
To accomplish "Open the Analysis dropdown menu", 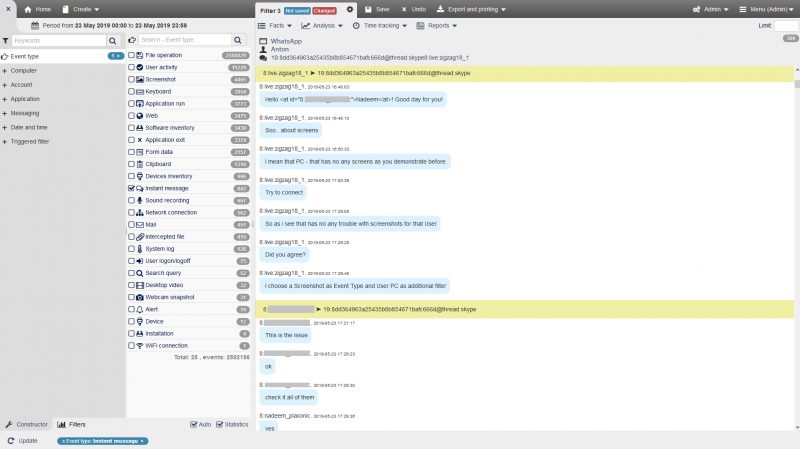I will [x=322, y=26].
